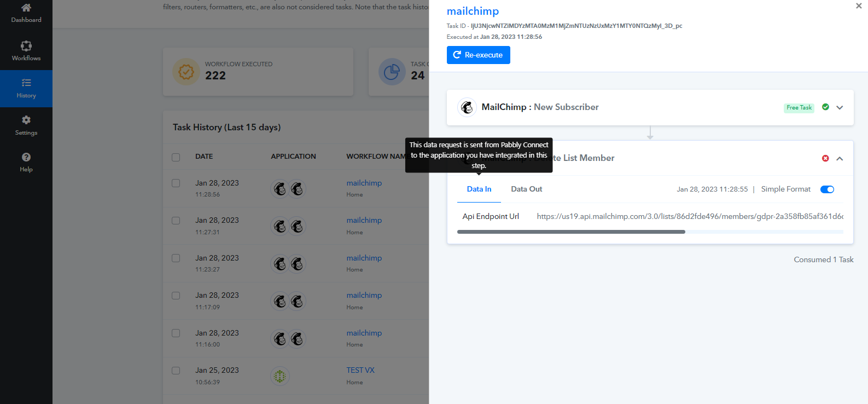Toggle the Simple Format switch
The height and width of the screenshot is (404, 868).
[x=827, y=189]
